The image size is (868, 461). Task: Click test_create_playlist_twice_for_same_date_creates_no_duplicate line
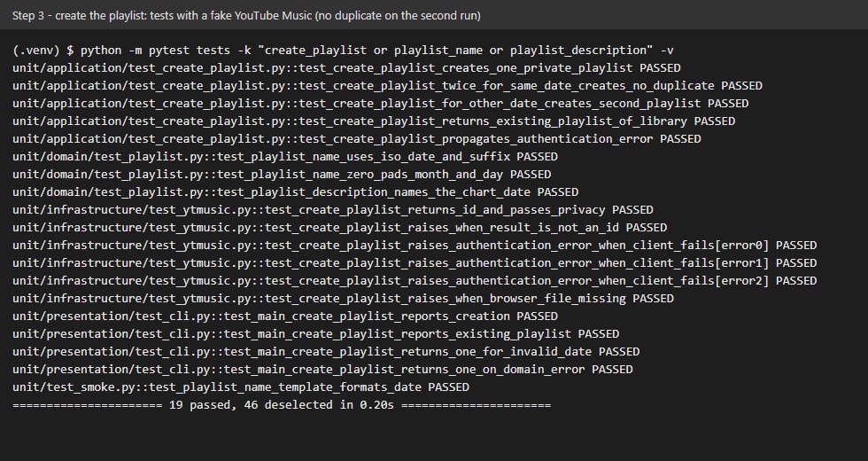(388, 85)
